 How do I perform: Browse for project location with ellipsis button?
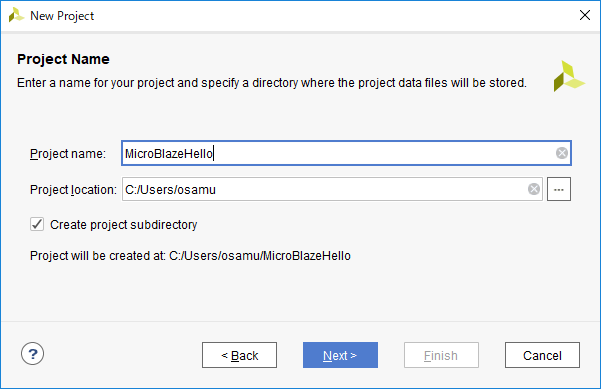click(x=558, y=189)
